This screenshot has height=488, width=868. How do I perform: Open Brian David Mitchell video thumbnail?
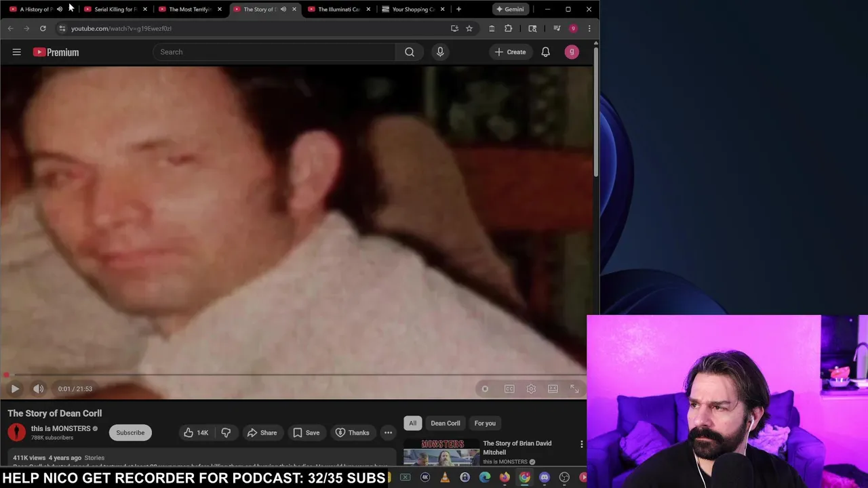pos(441,452)
